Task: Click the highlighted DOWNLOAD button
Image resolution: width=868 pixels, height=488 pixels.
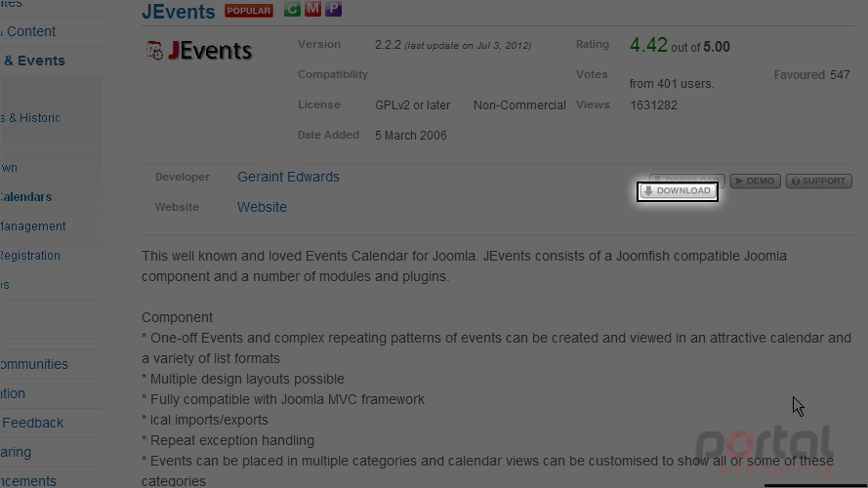Action: 677,191
